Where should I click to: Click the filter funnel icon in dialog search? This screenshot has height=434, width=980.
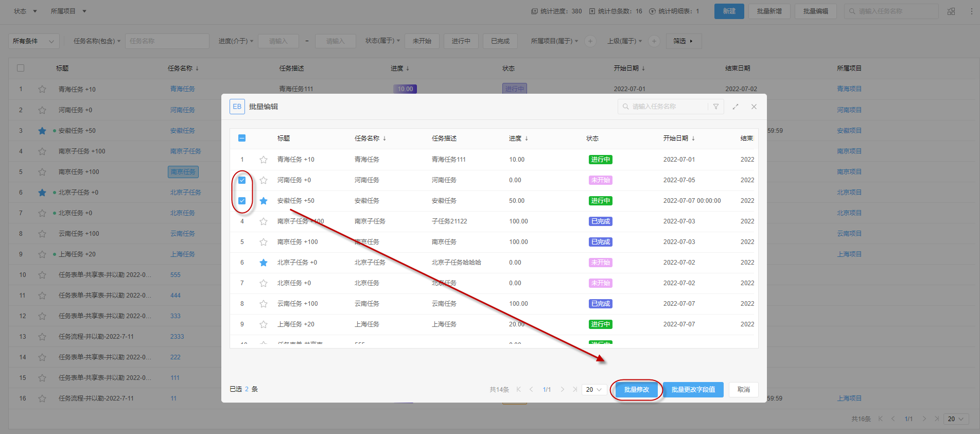pos(715,107)
